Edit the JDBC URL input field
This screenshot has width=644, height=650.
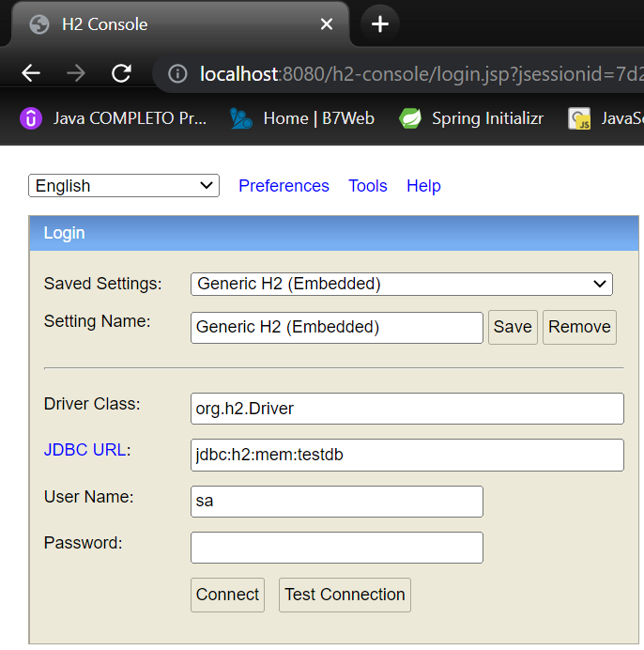click(x=406, y=455)
